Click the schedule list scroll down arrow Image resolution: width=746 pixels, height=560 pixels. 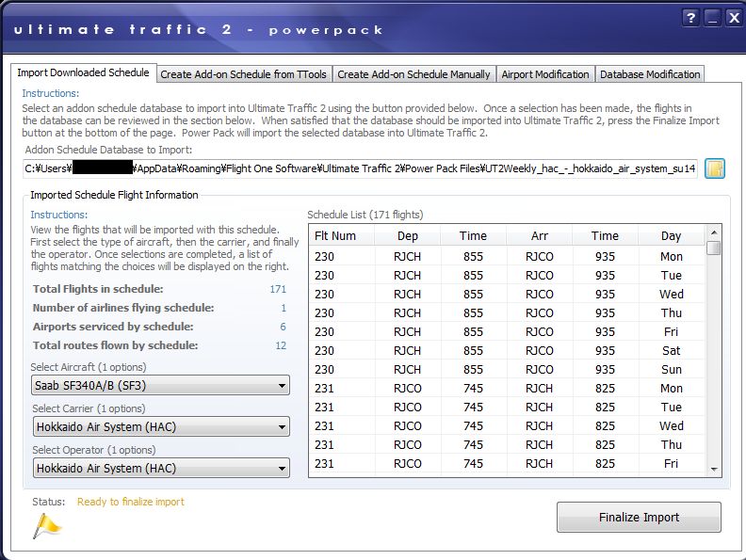tap(714, 470)
